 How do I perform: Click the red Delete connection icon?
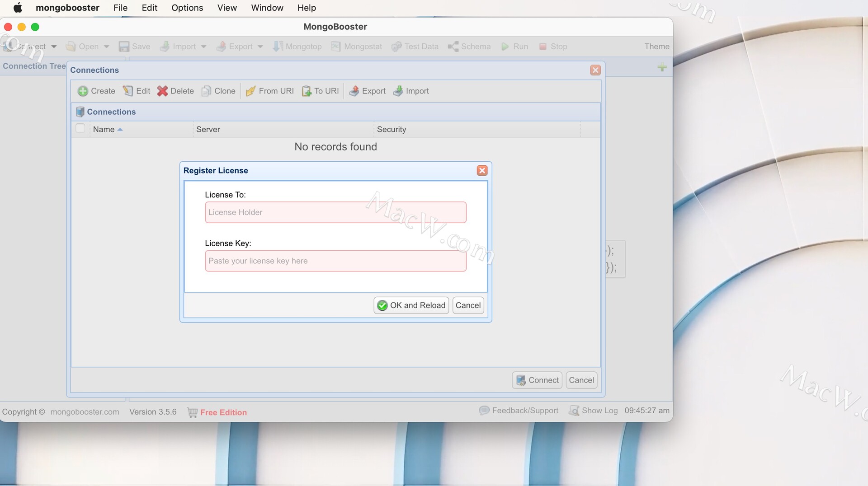click(162, 91)
